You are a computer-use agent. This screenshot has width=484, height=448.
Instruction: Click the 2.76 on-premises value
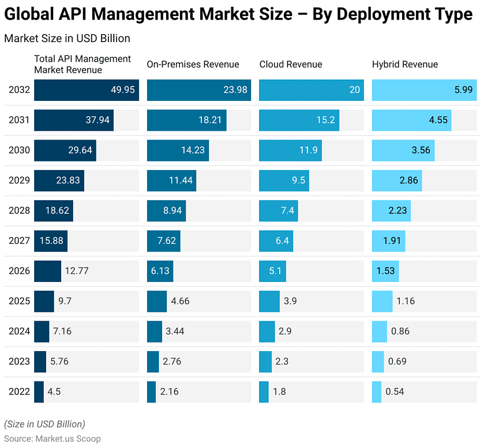click(172, 362)
